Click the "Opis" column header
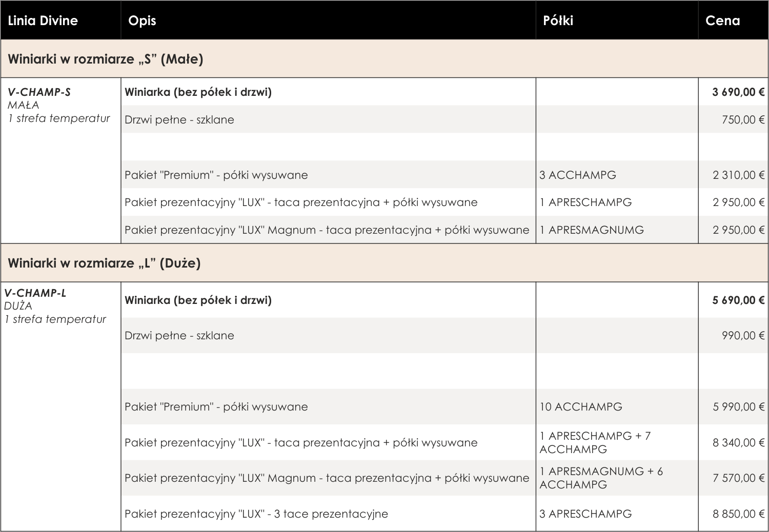This screenshot has width=769, height=532. 142,21
